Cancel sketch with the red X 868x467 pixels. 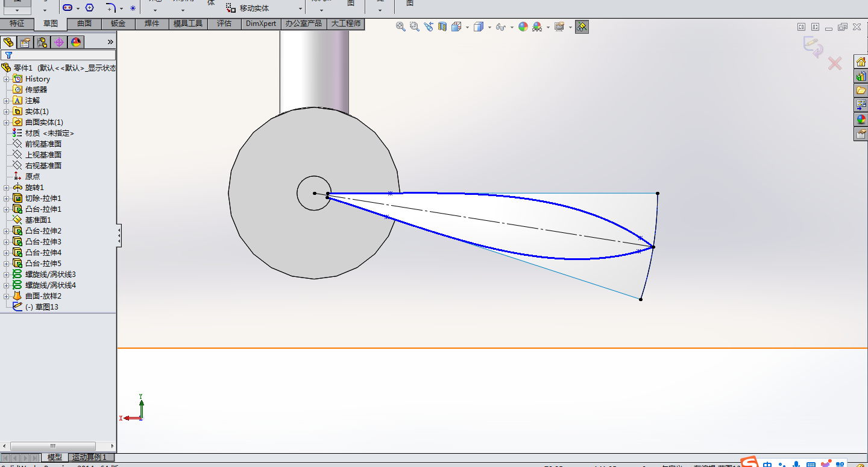click(x=835, y=63)
